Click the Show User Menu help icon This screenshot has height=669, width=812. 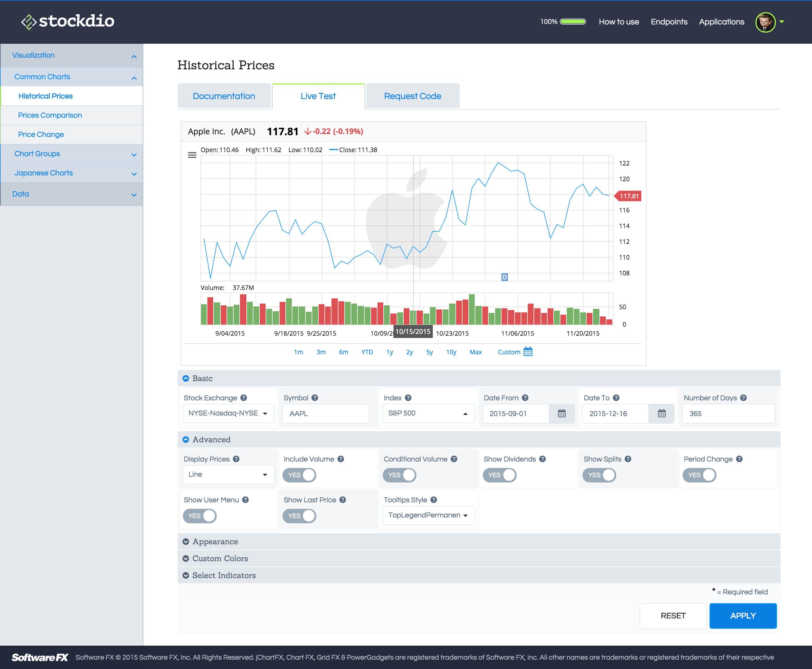click(x=245, y=500)
